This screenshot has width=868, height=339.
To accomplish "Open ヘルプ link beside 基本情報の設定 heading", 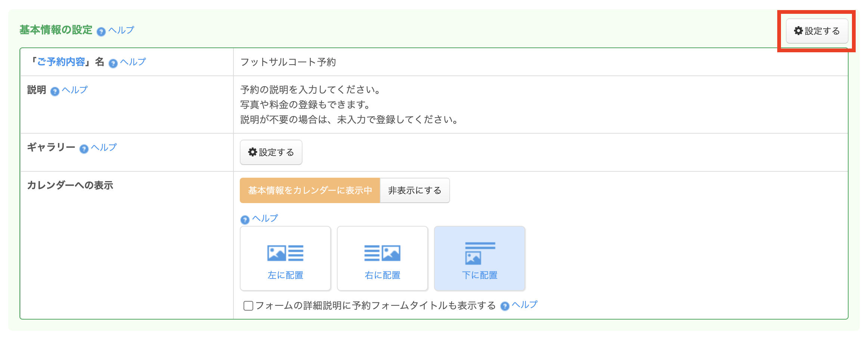I will click(x=121, y=30).
